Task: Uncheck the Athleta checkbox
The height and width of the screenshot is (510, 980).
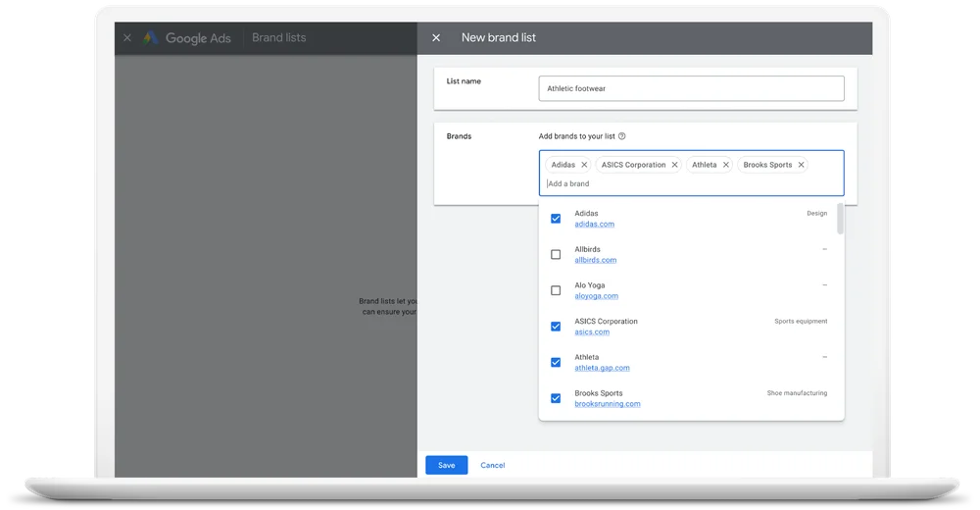Action: click(x=556, y=363)
